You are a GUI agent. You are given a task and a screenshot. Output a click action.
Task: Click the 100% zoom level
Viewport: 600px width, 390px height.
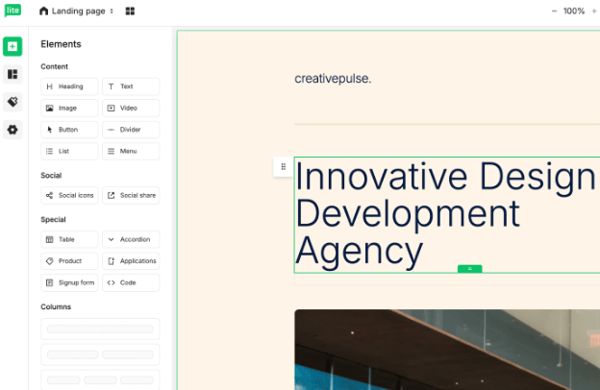point(574,11)
